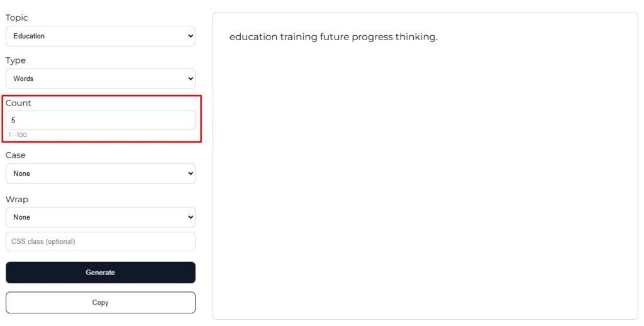Click the chevron arrow on Topic select
644x326 pixels.
click(x=191, y=36)
